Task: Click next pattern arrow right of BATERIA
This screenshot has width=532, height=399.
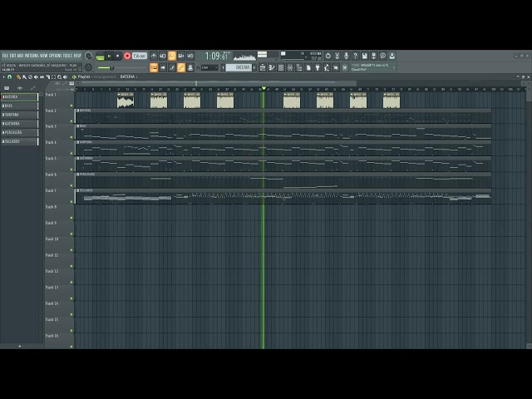Action: tap(254, 68)
